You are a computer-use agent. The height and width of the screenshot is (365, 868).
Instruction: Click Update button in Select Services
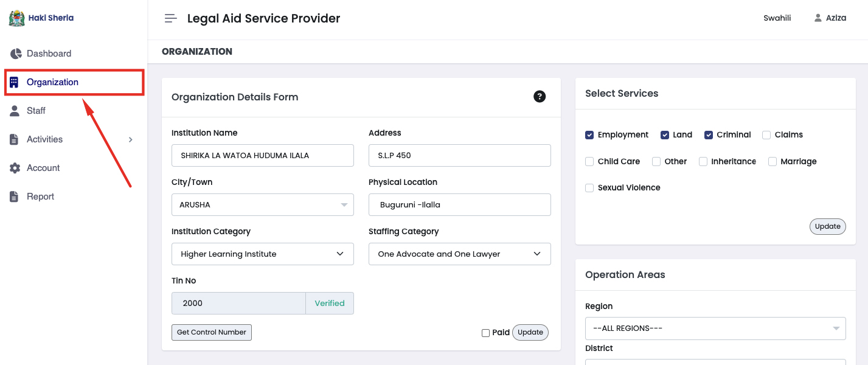tap(827, 226)
